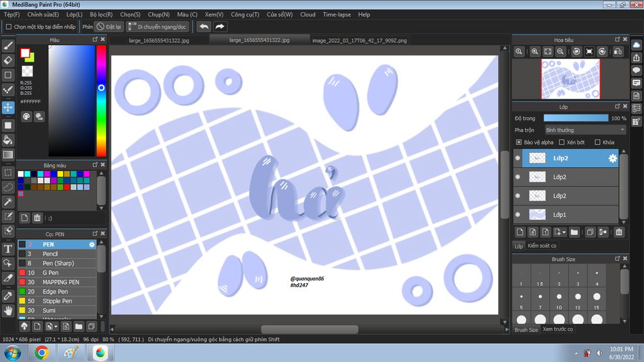Switch to image_2022_03_17T06_42_17_909Z.png tab
The height and width of the screenshot is (362, 644).
[359, 40]
